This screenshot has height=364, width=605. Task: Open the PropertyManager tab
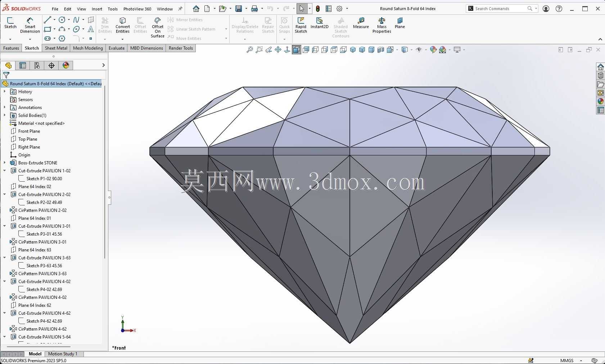tap(22, 65)
